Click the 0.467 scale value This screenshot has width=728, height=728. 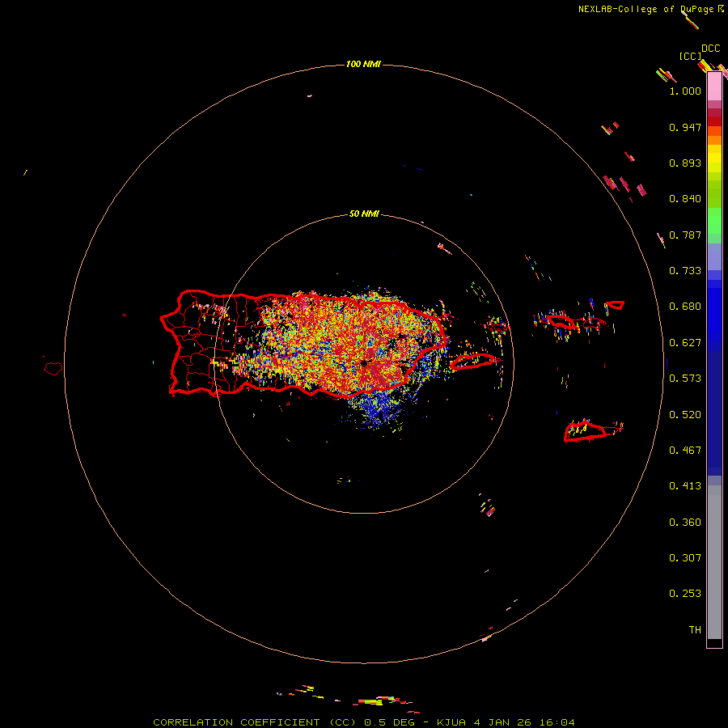(685, 451)
